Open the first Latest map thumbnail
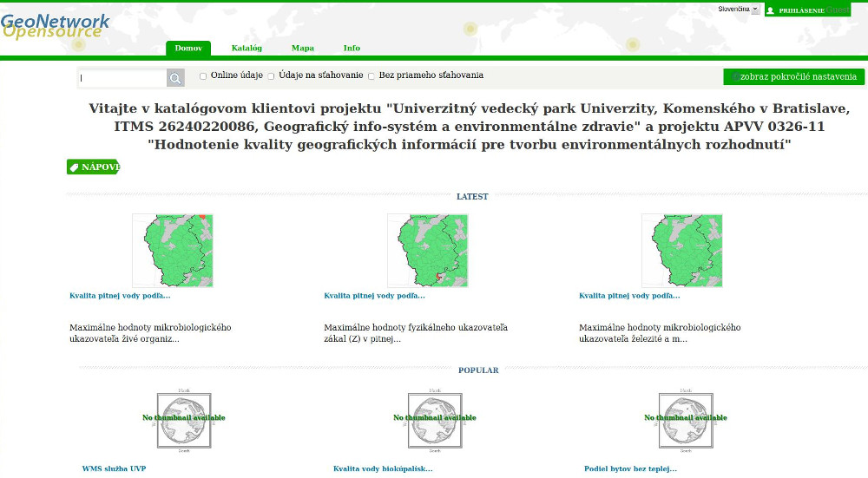Image resolution: width=868 pixels, height=478 pixels. click(x=173, y=251)
